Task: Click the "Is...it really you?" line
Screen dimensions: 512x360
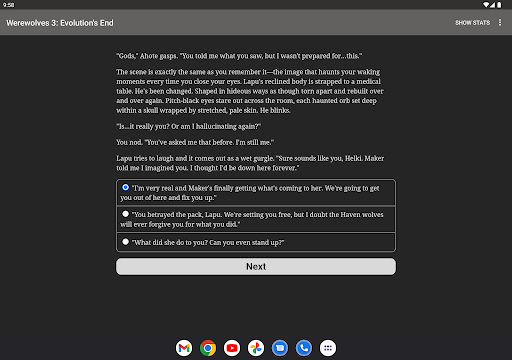Action: point(189,126)
